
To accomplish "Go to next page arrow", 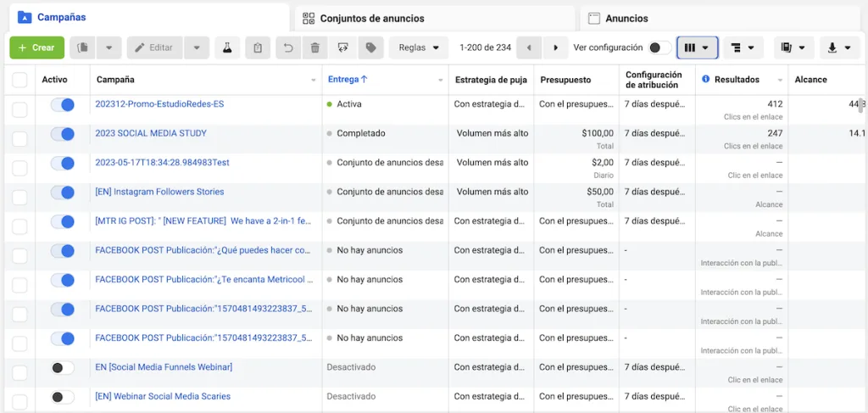I will tap(555, 47).
